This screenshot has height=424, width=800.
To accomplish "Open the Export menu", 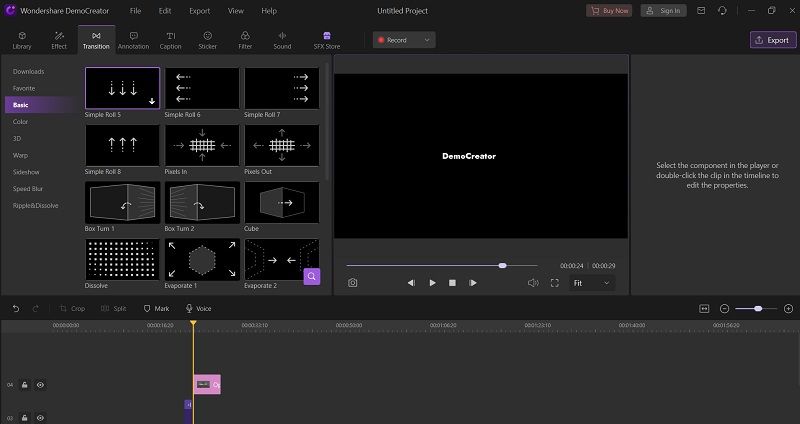I will point(199,11).
